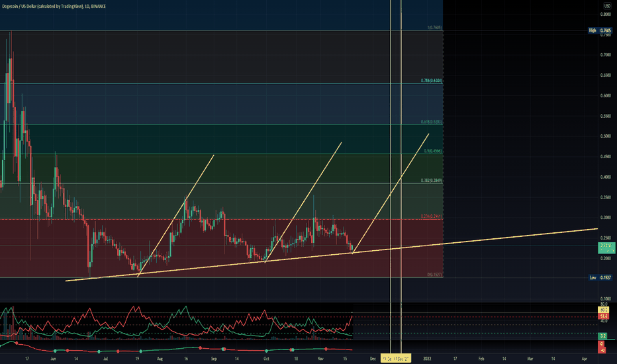Screen dimensions: 617x364
Task: Click the green current price label
Action: click(606, 248)
